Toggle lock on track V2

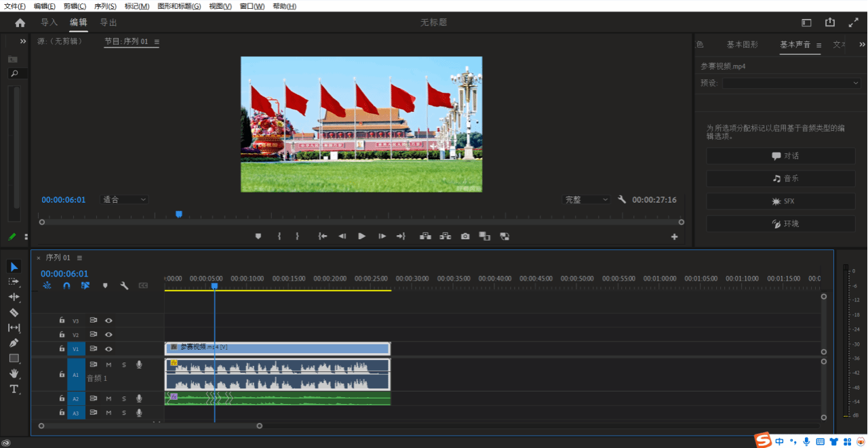[62, 335]
